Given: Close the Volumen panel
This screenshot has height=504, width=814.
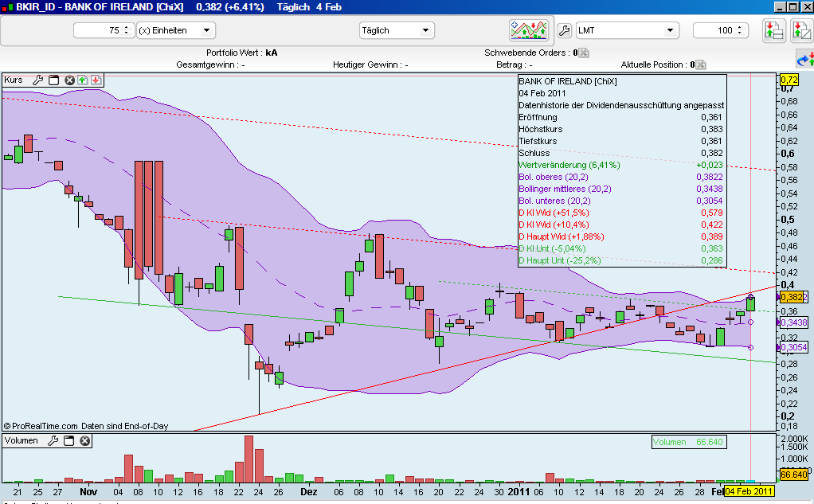Looking at the screenshot, I should (x=84, y=440).
